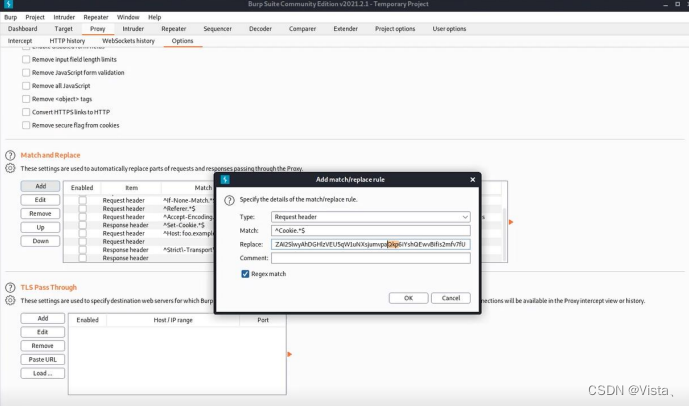The width and height of the screenshot is (689, 406).
Task: Switch to the Decoder tab
Action: tap(260, 29)
